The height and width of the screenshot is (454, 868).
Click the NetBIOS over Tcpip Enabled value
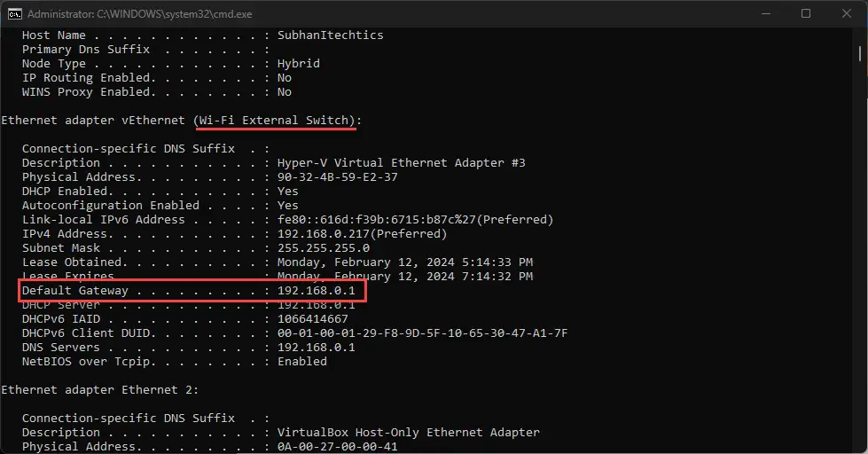[301, 362]
